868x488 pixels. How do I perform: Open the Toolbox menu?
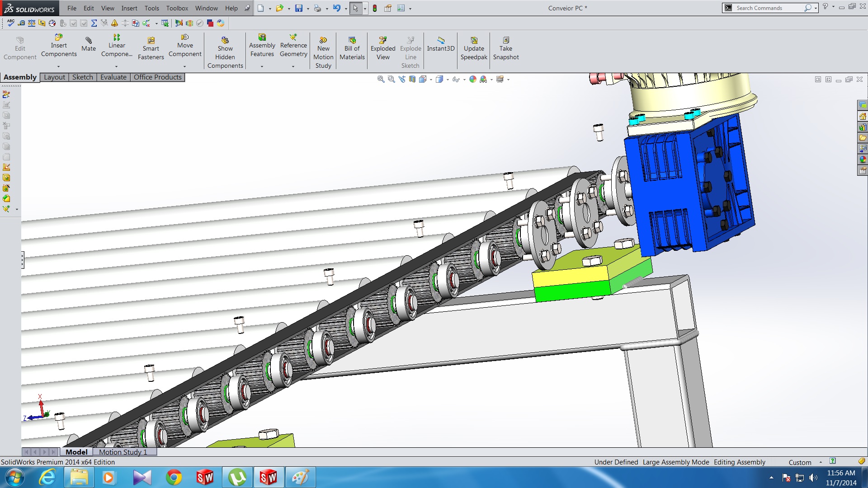pos(177,8)
